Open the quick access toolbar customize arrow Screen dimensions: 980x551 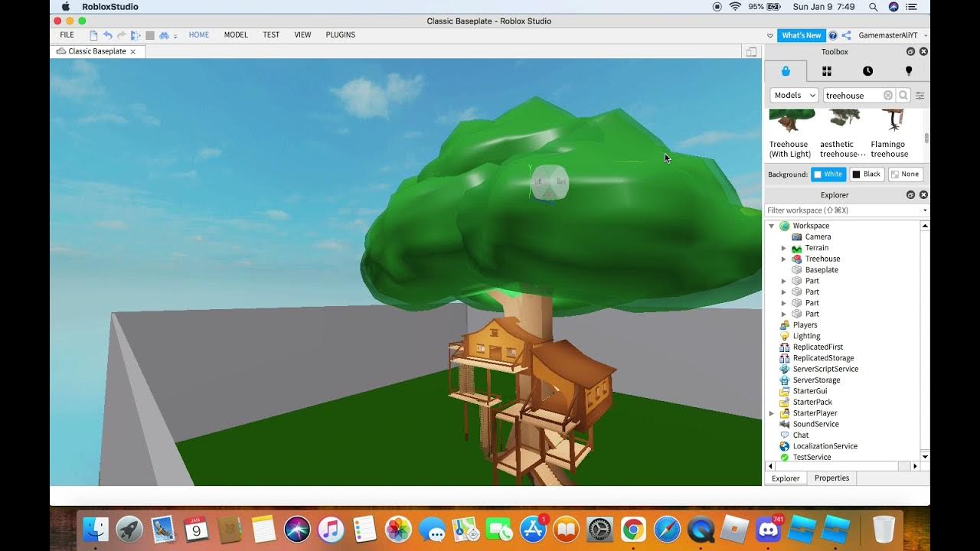(x=175, y=36)
